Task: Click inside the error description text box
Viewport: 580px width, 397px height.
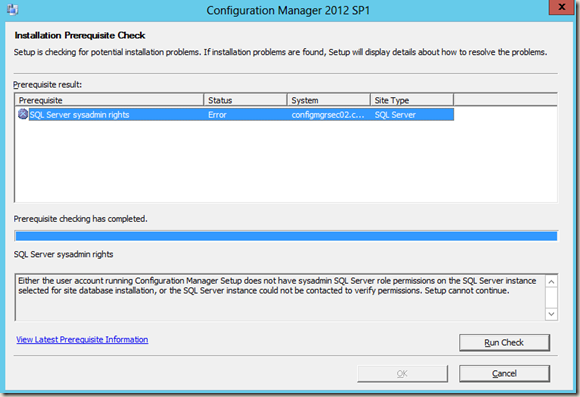Action: pyautogui.click(x=280, y=297)
